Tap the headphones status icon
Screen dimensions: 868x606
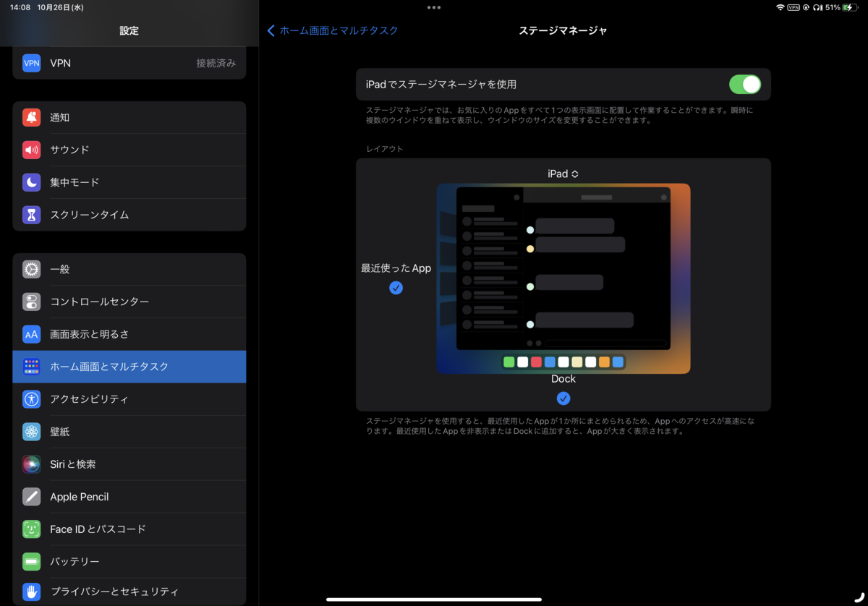pos(817,7)
